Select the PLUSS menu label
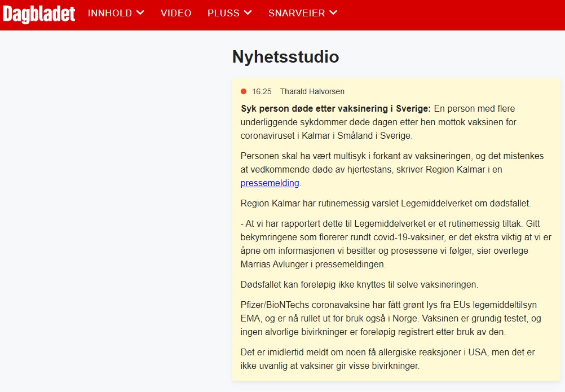Screen dimensions: 565x392 point(223,13)
